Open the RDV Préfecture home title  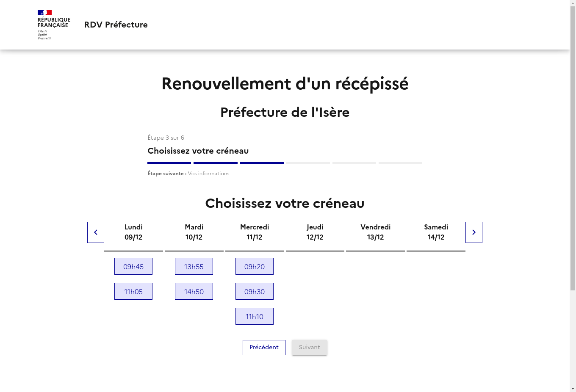116,25
